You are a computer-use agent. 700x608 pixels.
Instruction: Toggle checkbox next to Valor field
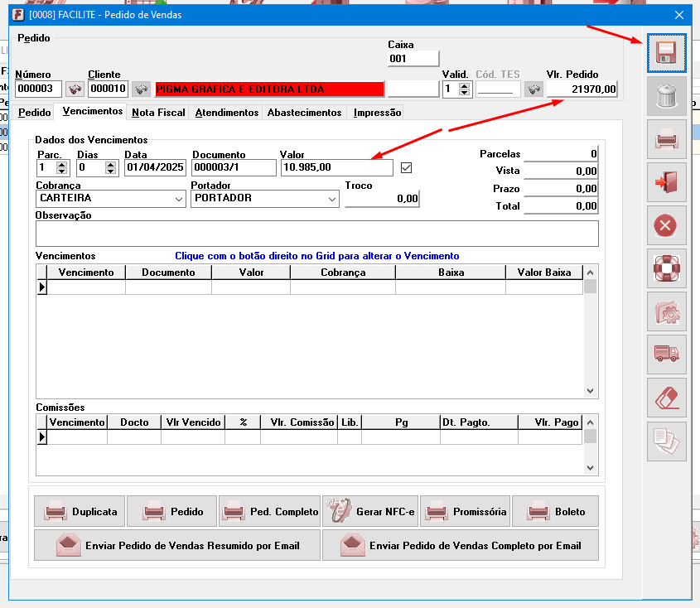pyautogui.click(x=406, y=168)
